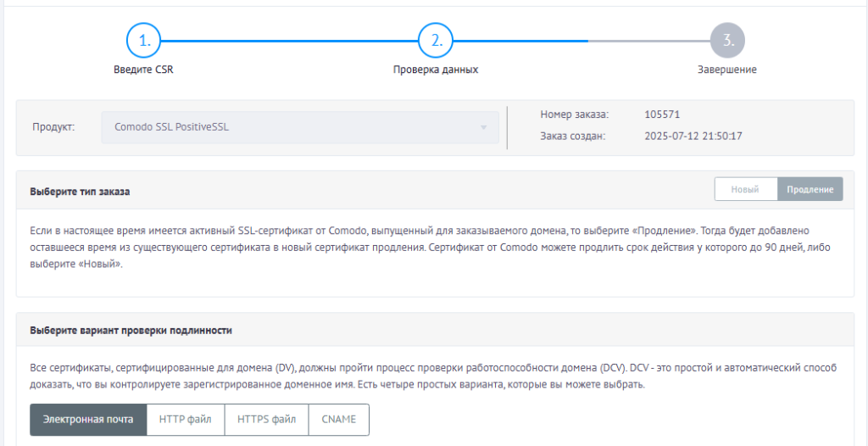Click the grey step 3 circle

pyautogui.click(x=727, y=40)
